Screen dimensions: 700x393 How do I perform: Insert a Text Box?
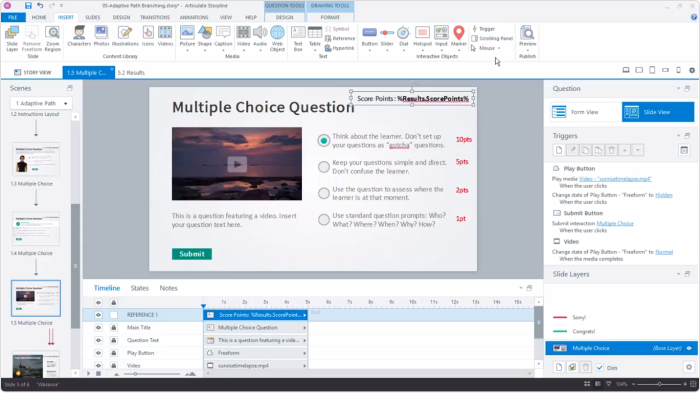[x=298, y=38]
